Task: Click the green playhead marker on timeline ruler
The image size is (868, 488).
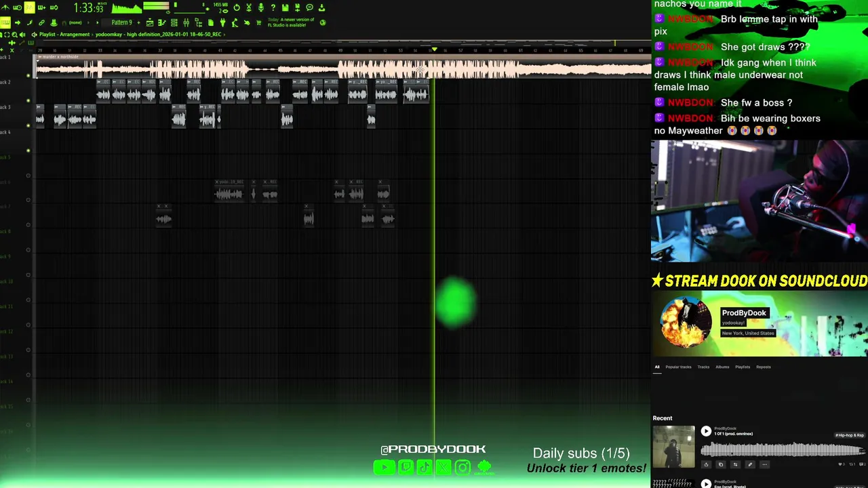Action: [x=435, y=49]
